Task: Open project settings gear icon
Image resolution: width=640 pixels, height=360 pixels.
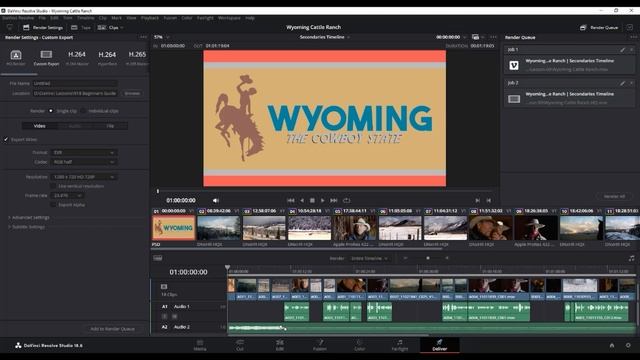Action: point(628,345)
